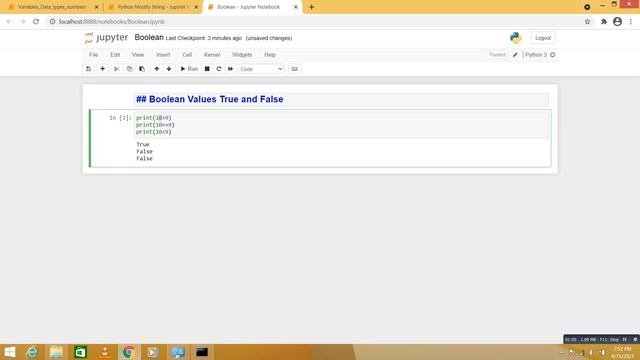
Task: Restart kernel and run all cells
Action: [231, 69]
